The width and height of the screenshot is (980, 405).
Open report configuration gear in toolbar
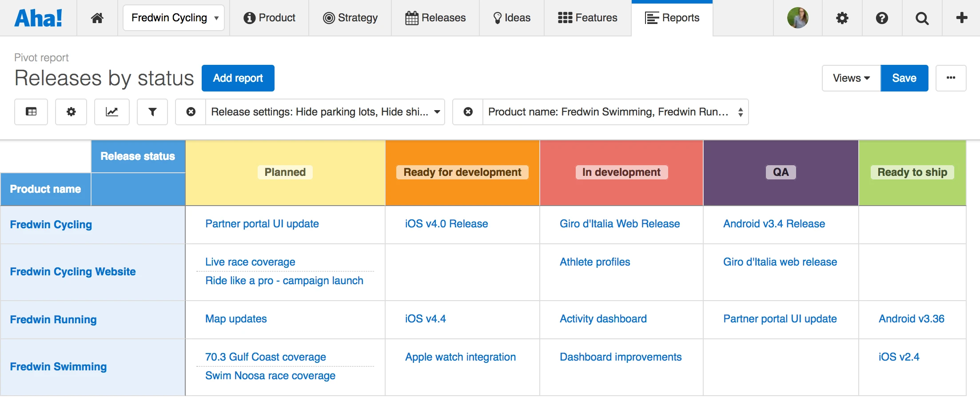(x=71, y=112)
